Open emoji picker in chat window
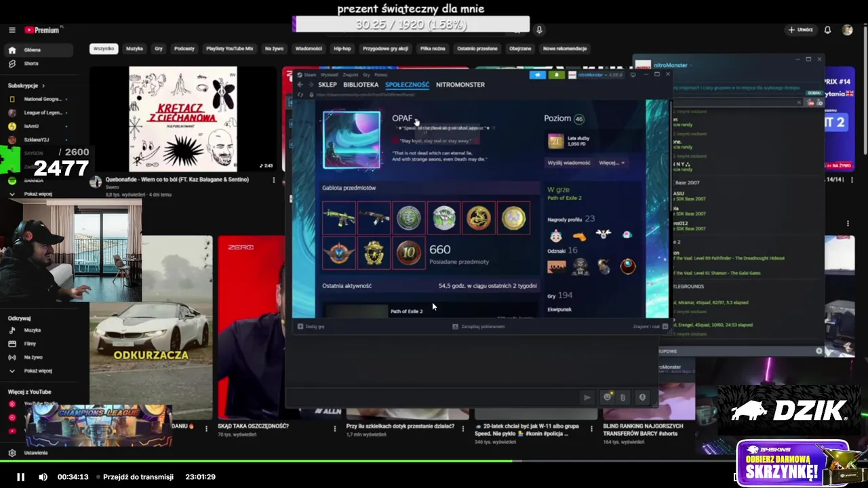 click(x=607, y=398)
